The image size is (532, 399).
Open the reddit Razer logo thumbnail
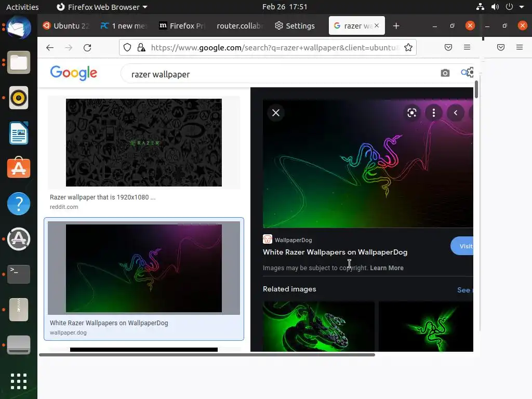pos(144,142)
